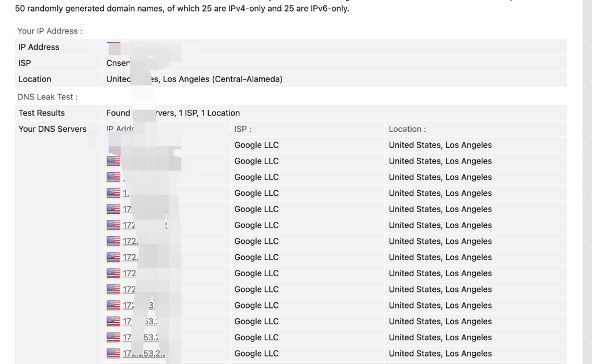592x364 pixels.
Task: Click the US flag in the bottom DNS row
Action: 113,354
